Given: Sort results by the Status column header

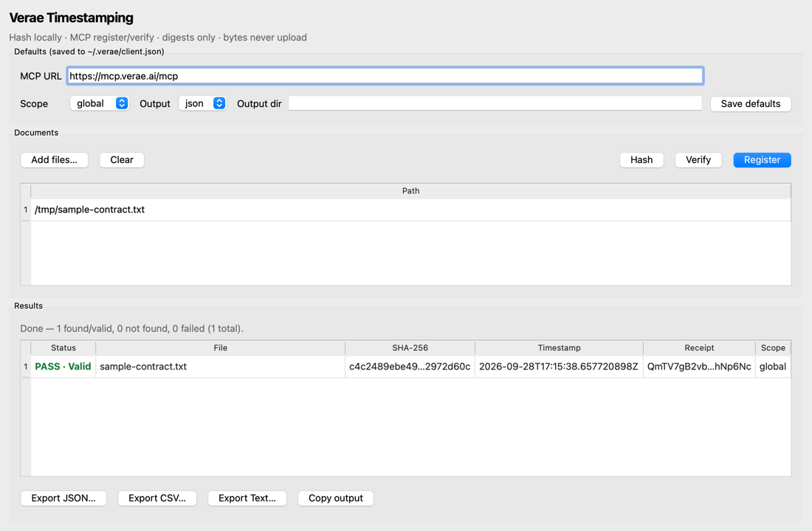Looking at the screenshot, I should click(63, 348).
